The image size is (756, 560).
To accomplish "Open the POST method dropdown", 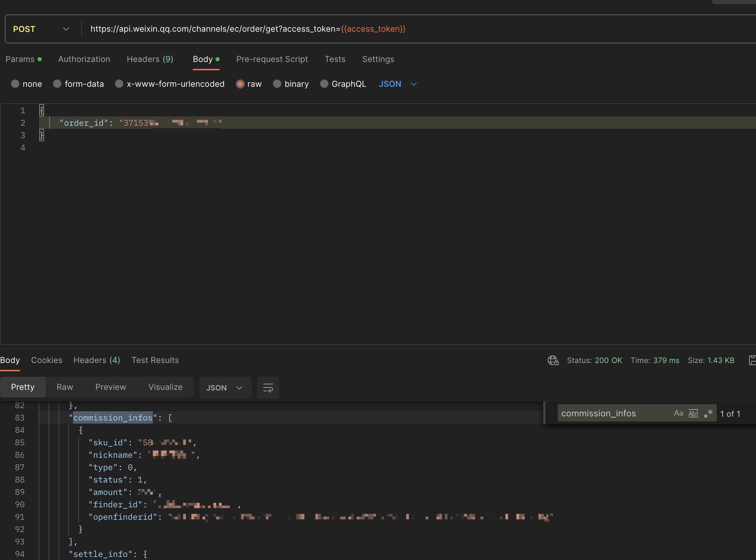I will click(x=41, y=29).
